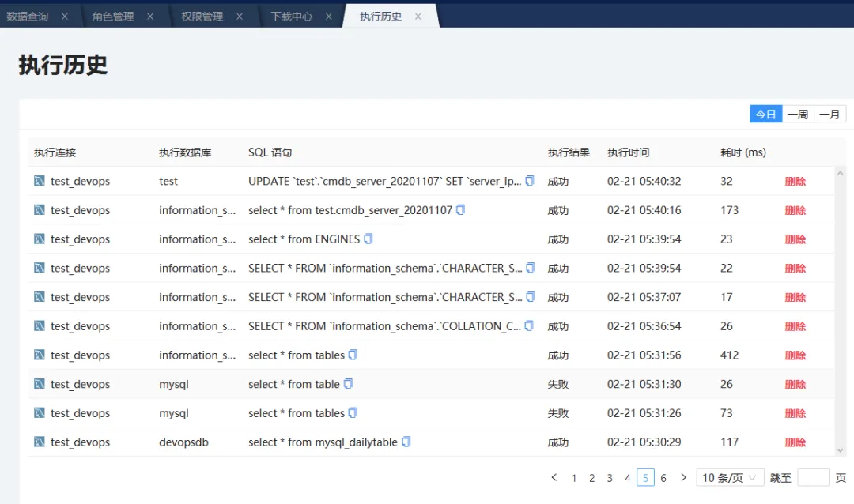The width and height of the screenshot is (854, 504).
Task: Go to the previous page arrow
Action: pyautogui.click(x=554, y=478)
